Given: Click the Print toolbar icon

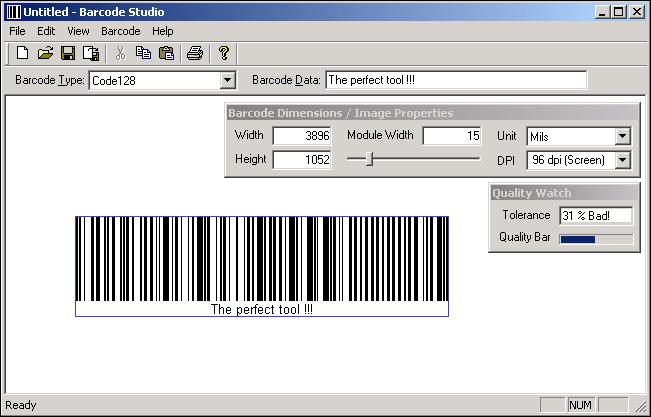Looking at the screenshot, I should (x=195, y=53).
